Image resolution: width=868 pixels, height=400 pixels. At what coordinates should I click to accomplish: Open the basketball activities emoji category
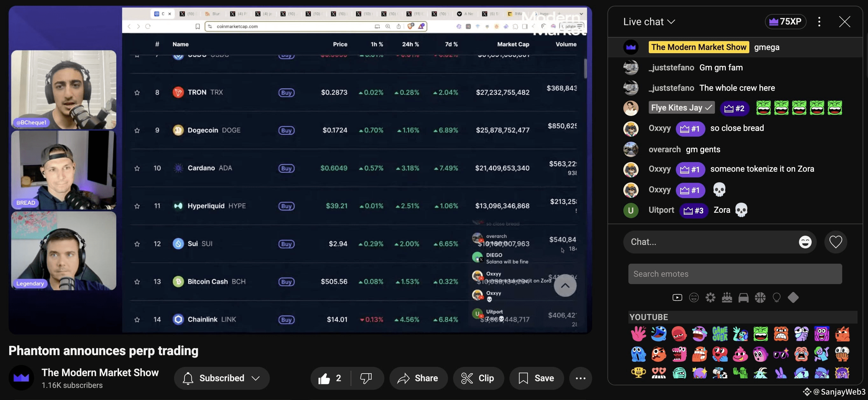[x=760, y=297]
